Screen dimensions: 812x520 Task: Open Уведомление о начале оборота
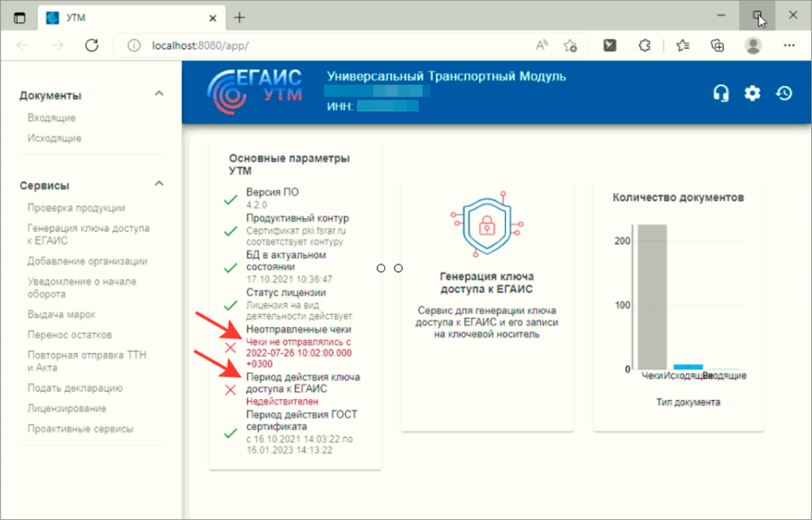82,288
